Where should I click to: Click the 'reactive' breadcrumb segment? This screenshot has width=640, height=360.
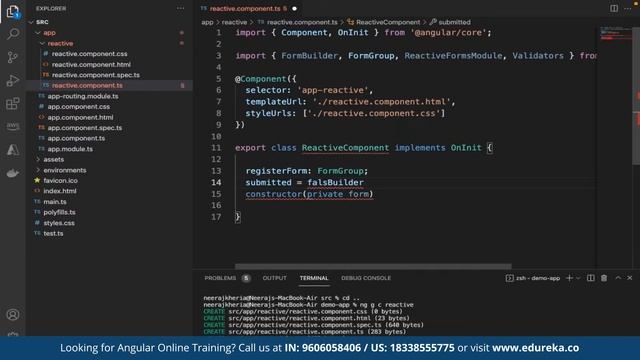click(234, 22)
